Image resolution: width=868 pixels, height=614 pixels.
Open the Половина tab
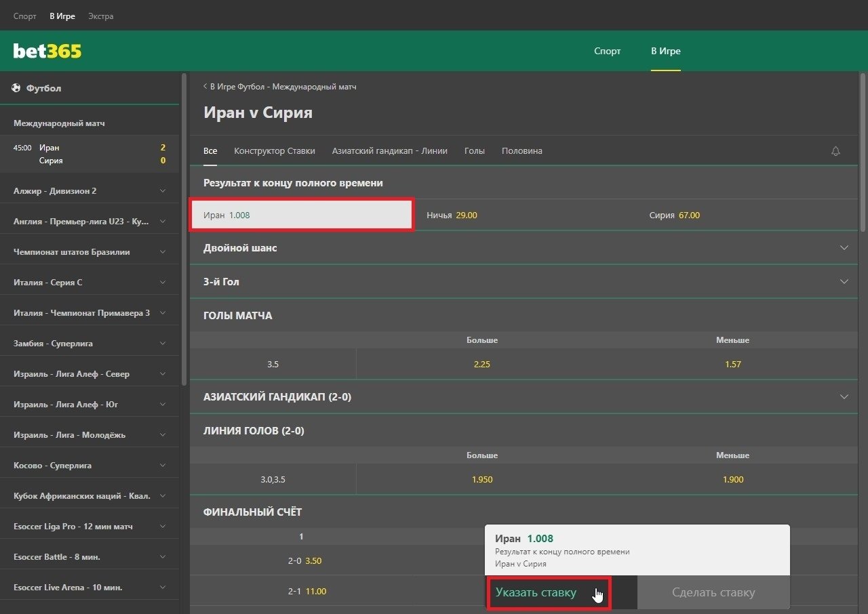(521, 151)
